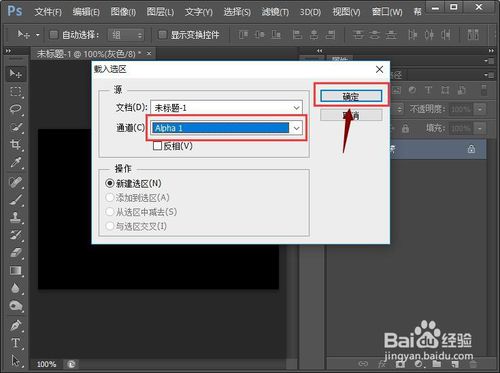Select the History Brush tool

pos(15,235)
